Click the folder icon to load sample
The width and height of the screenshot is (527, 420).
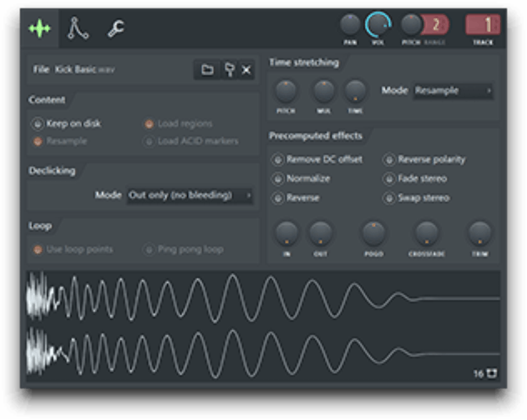coord(207,69)
